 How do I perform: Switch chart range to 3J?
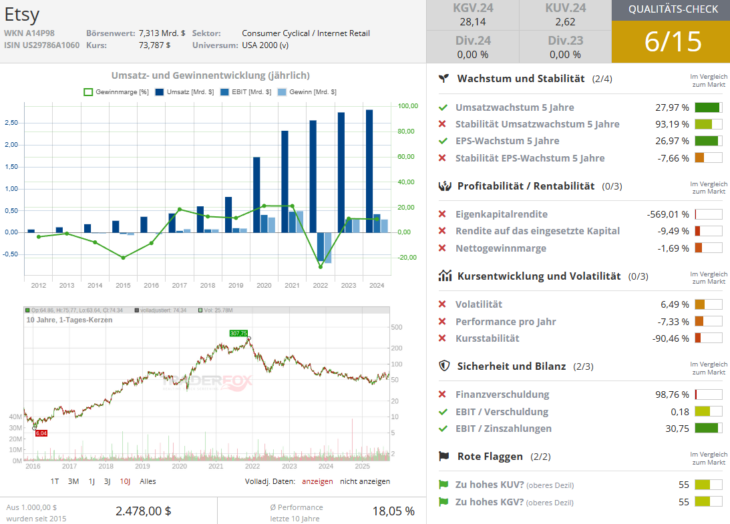pyautogui.click(x=105, y=481)
